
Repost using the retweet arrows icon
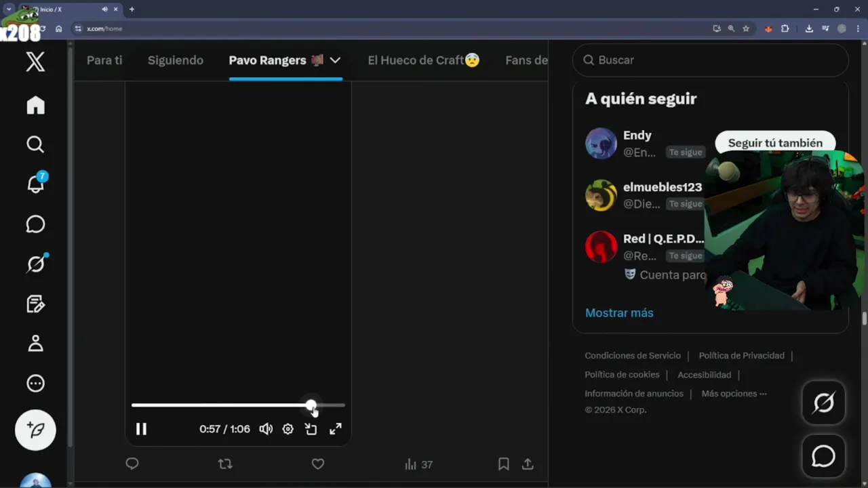point(225,464)
